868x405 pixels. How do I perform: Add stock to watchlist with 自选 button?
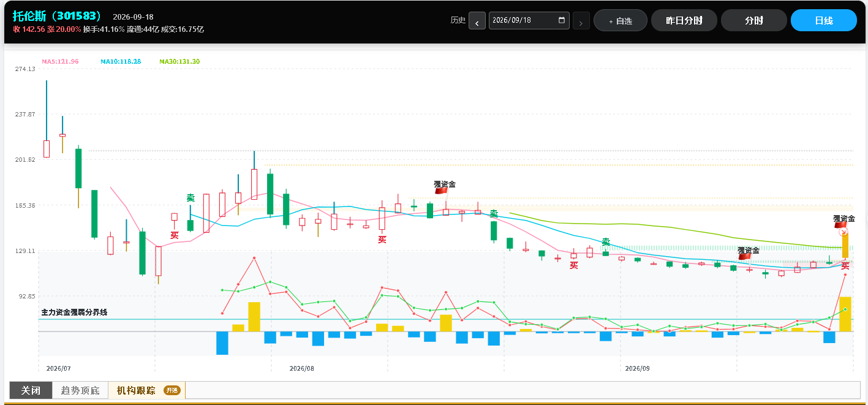coord(620,20)
